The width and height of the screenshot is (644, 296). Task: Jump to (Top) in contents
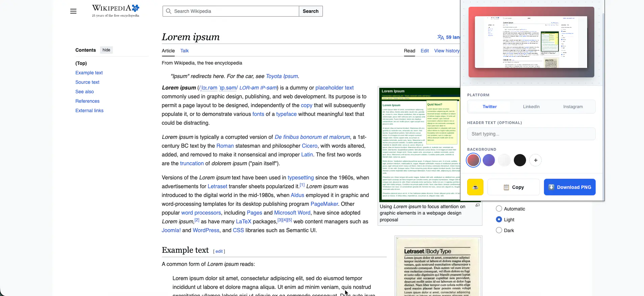(x=81, y=63)
